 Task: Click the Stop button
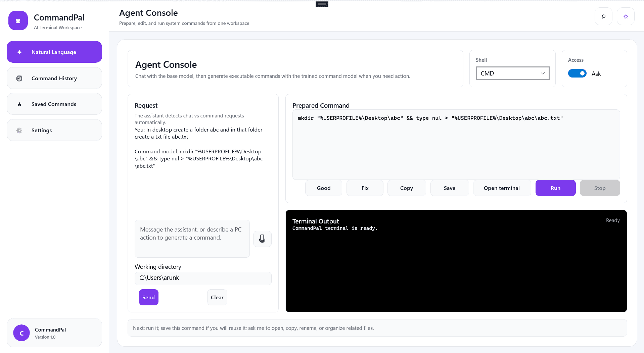[x=600, y=188]
